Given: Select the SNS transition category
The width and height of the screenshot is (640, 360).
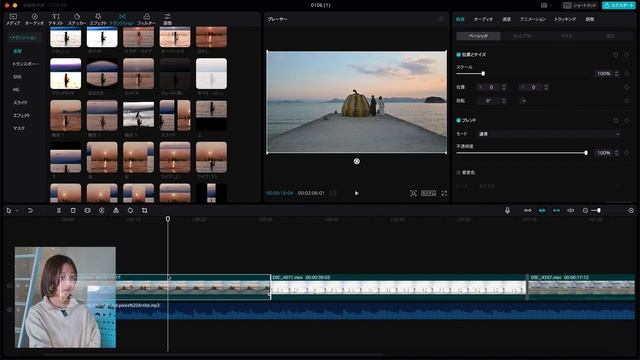Looking at the screenshot, I should [x=17, y=77].
